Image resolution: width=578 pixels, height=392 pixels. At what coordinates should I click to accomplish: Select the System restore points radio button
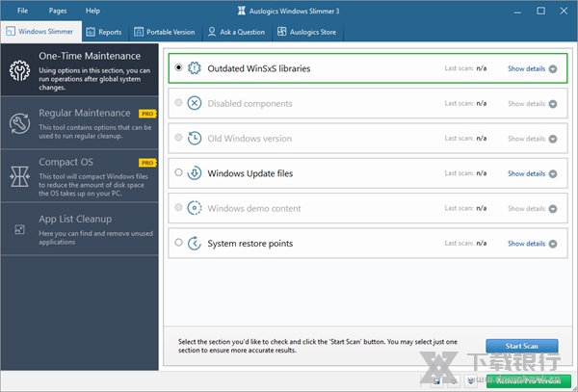pos(179,243)
